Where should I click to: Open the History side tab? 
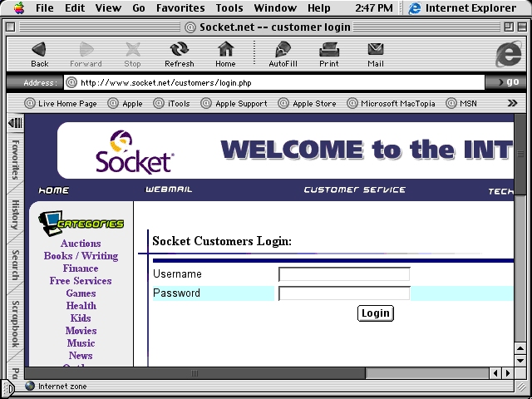pyautogui.click(x=15, y=214)
